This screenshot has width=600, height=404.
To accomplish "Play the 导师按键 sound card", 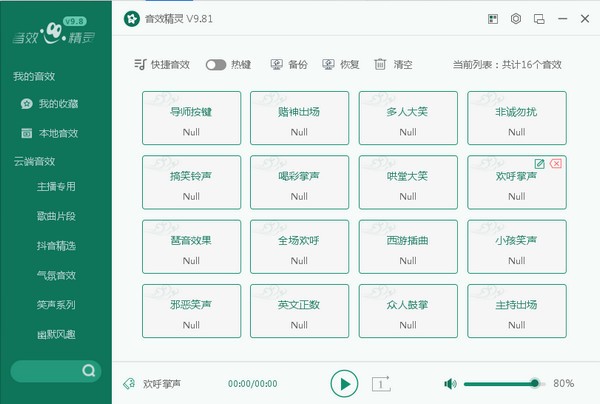I will tap(191, 118).
